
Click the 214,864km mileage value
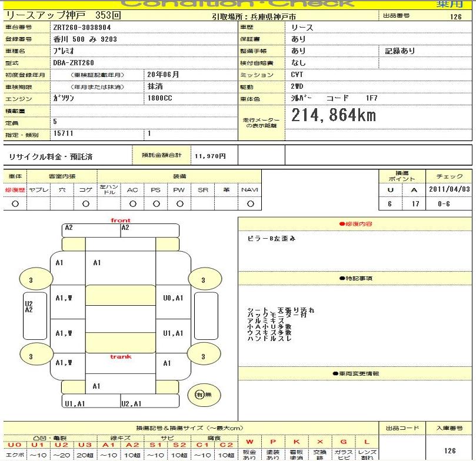point(334,116)
